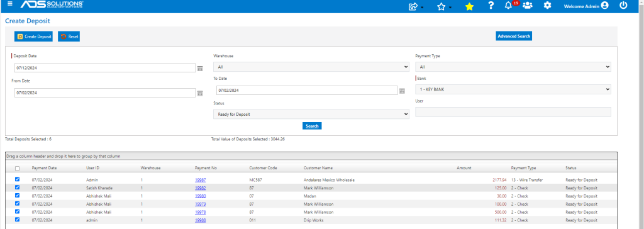Click user Satish Kharade cell
644x229 pixels.
(x=99, y=188)
